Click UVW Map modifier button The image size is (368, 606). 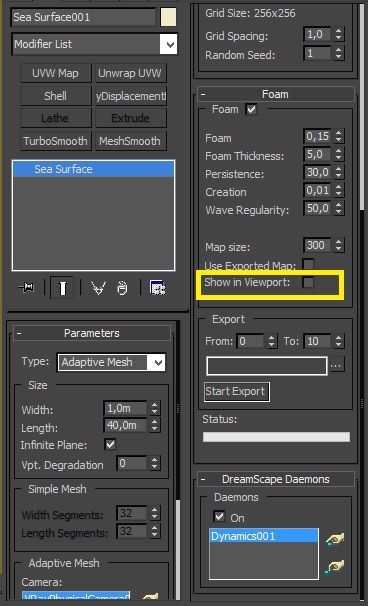(56, 73)
